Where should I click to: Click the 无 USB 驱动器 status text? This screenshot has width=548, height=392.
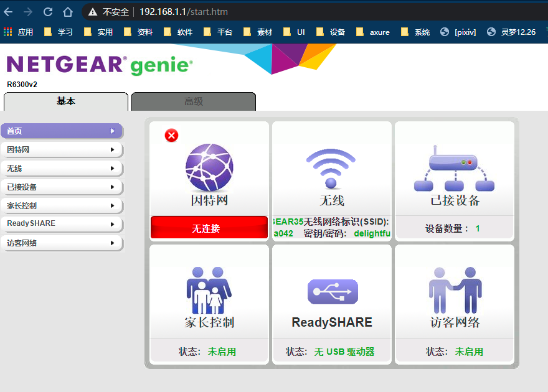click(344, 352)
